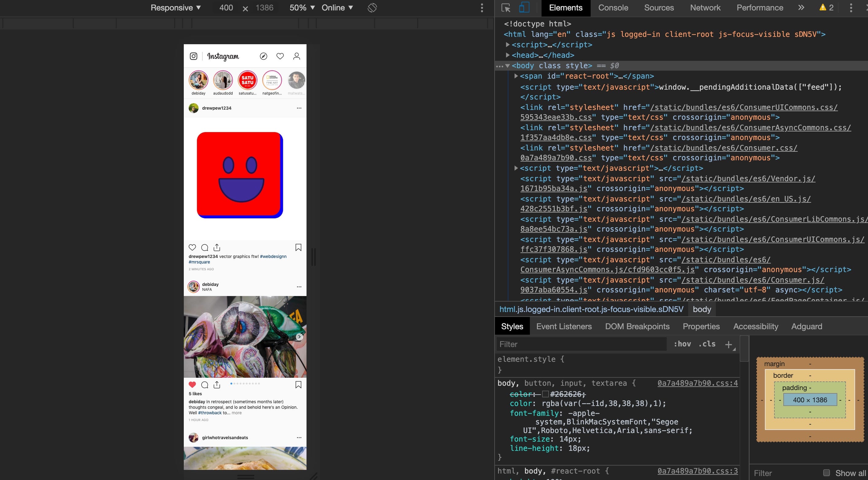Go to next photo in debiday's carousel
This screenshot has width=868, height=480.
pos(299,337)
